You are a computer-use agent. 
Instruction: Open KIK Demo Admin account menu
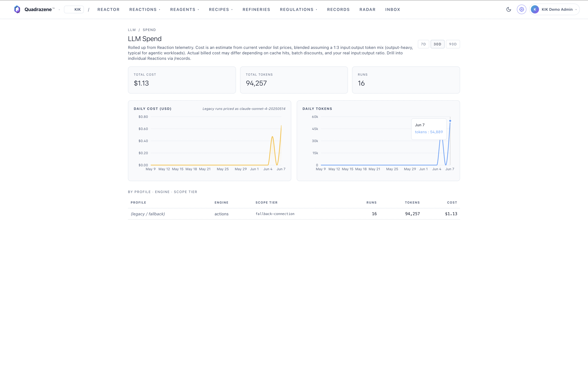tap(554, 10)
